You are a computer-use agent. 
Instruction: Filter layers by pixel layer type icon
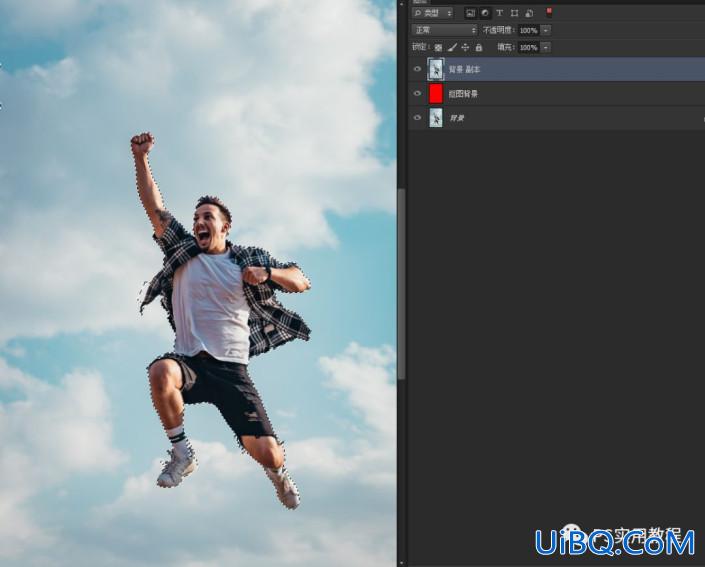click(x=470, y=13)
